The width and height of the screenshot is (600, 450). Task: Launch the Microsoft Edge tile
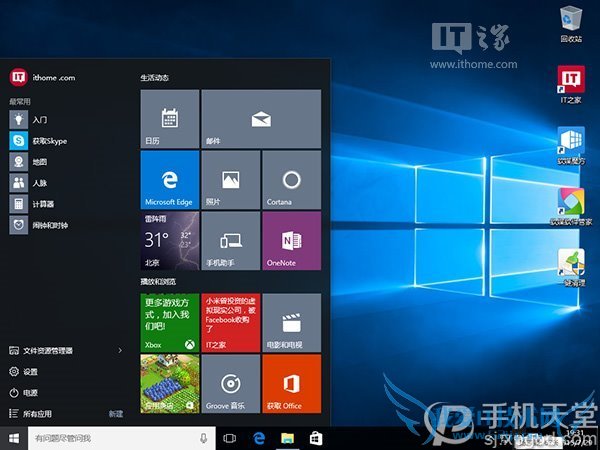pos(170,180)
